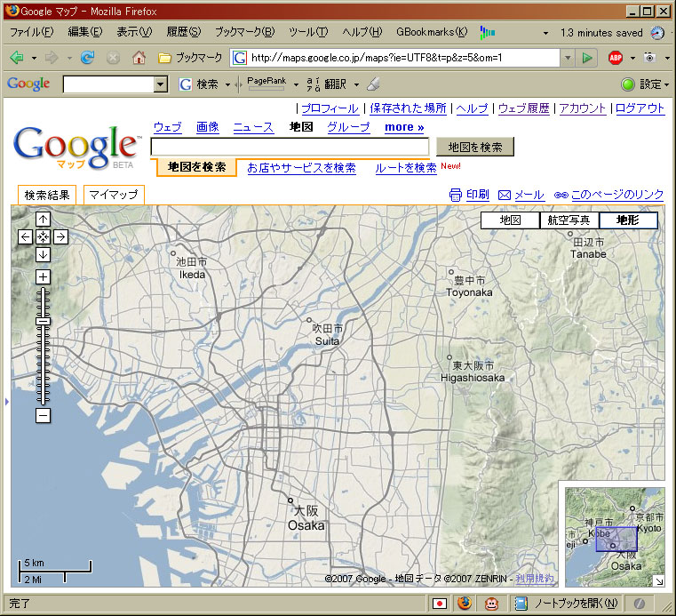
Task: Click the blue rectangle in overview map
Action: pos(616,539)
